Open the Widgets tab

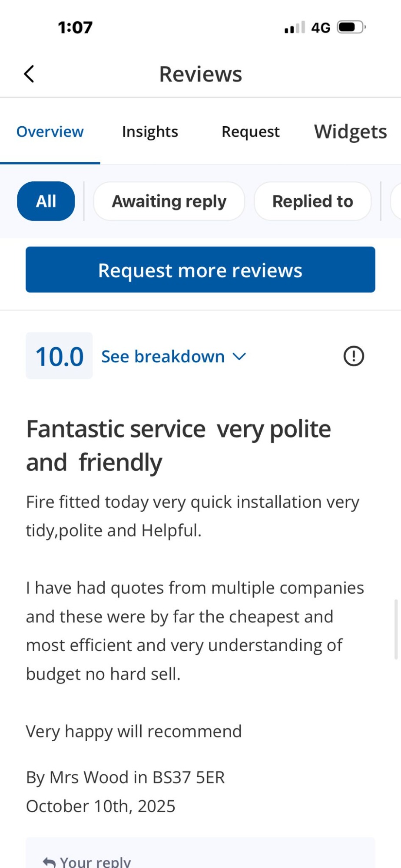350,132
